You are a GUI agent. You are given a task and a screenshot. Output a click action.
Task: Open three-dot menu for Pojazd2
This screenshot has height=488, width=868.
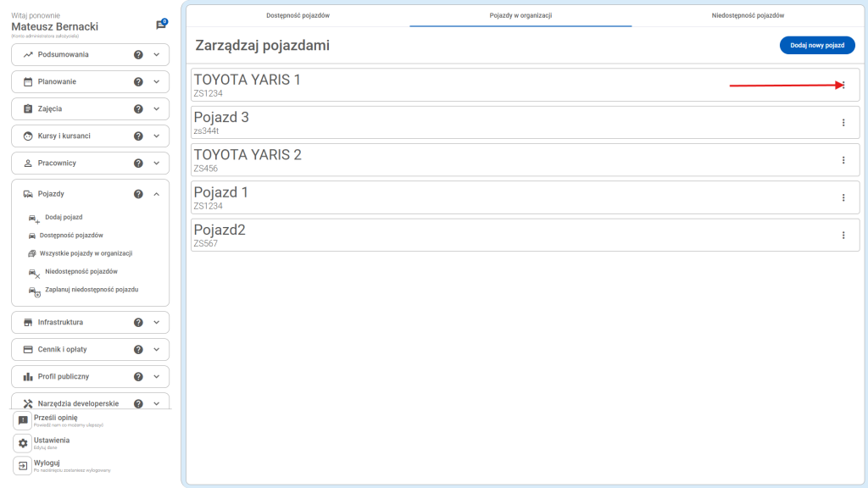click(843, 235)
